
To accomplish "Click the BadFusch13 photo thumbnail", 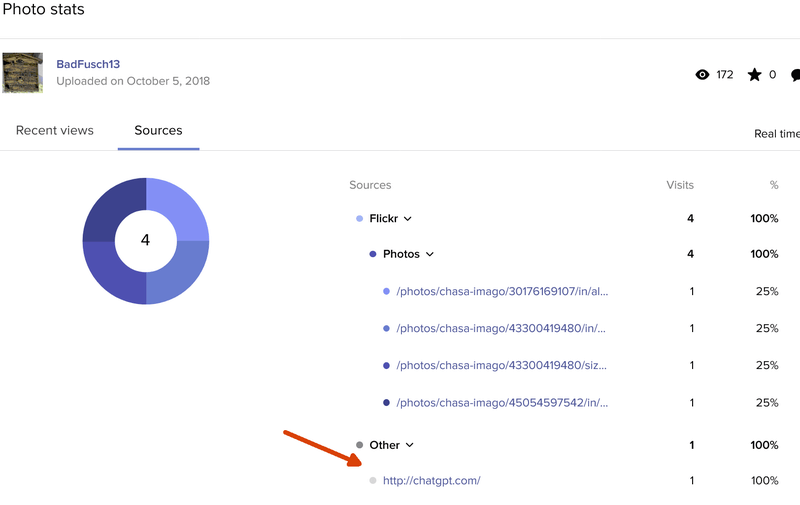I will pos(22,73).
